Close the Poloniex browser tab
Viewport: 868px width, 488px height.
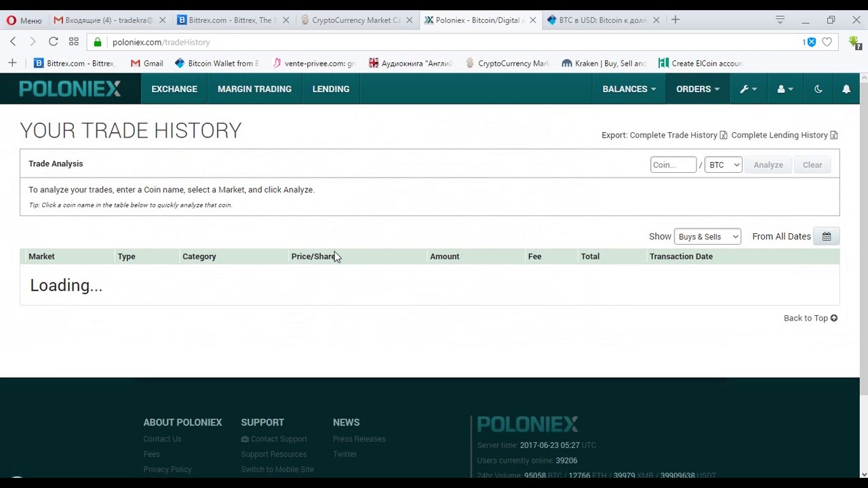tap(532, 20)
